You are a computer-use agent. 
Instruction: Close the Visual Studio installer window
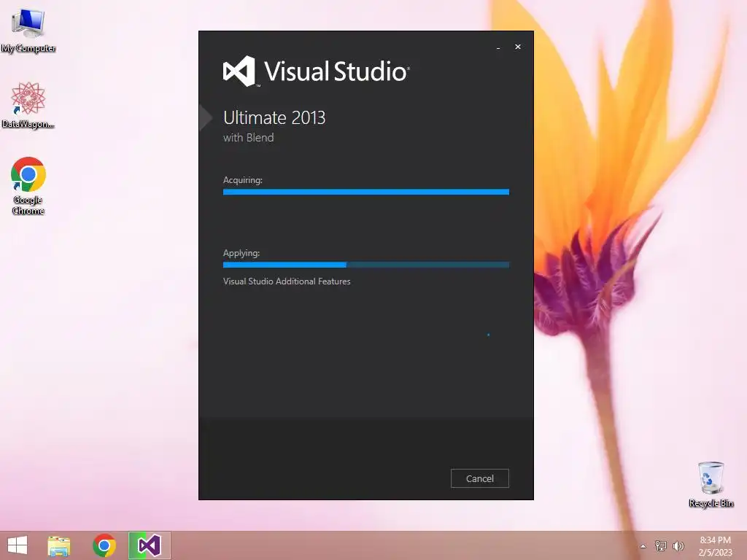[x=518, y=47]
